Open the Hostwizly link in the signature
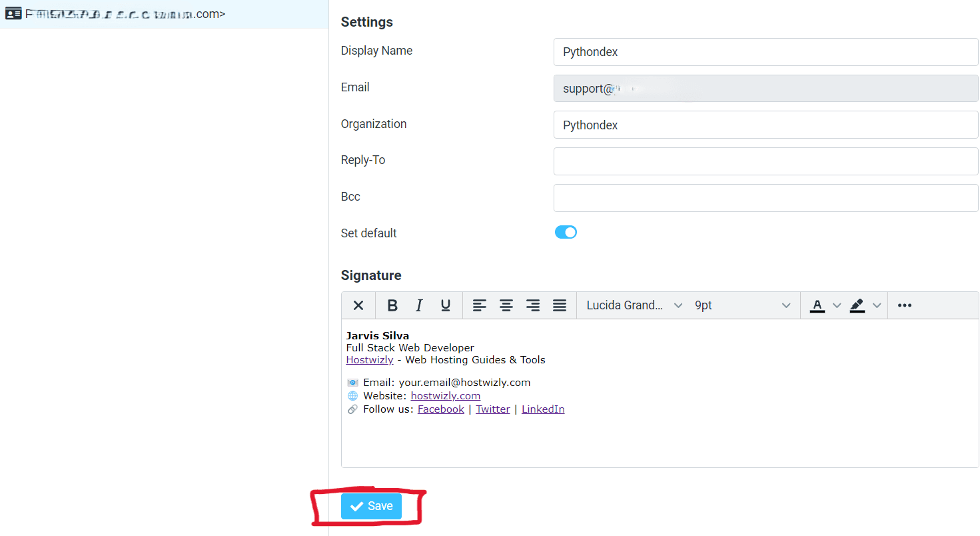This screenshot has height=536, width=980. click(369, 359)
